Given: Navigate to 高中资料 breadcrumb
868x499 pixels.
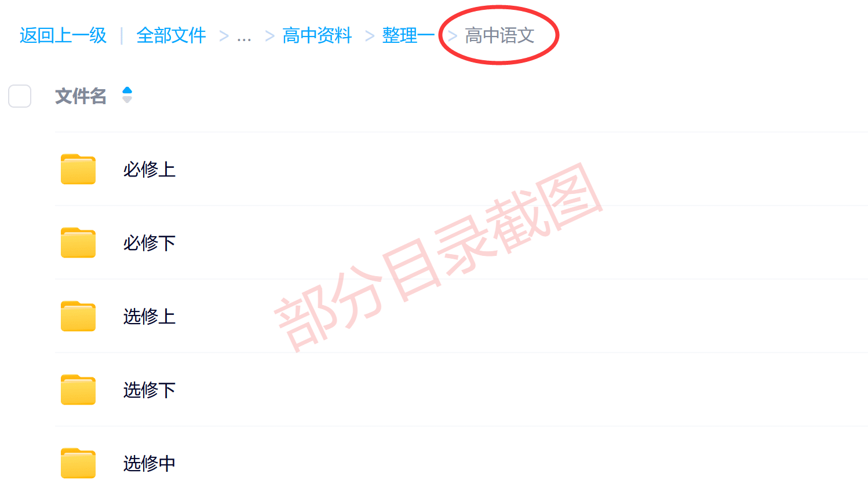Looking at the screenshot, I should [317, 35].
